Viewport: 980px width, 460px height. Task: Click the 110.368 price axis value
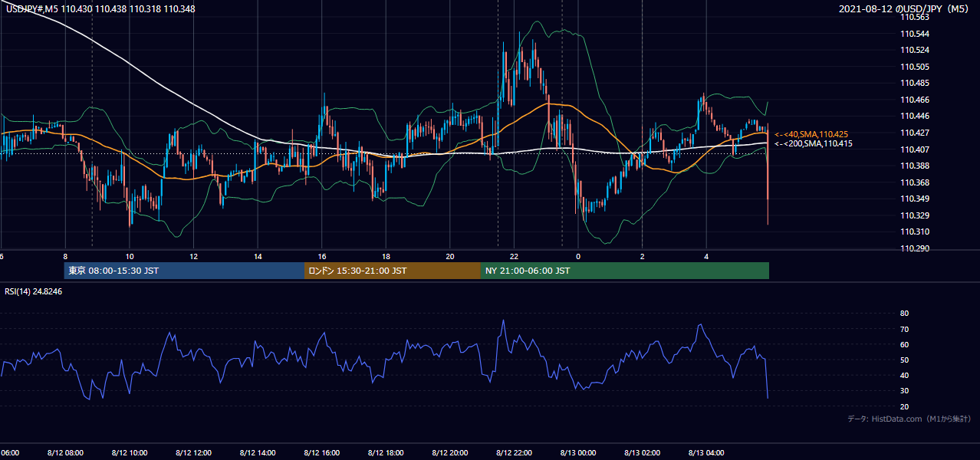click(914, 182)
